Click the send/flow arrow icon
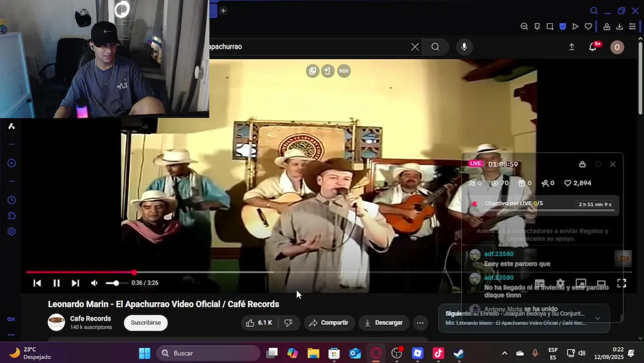The image size is (644, 363). point(575,27)
